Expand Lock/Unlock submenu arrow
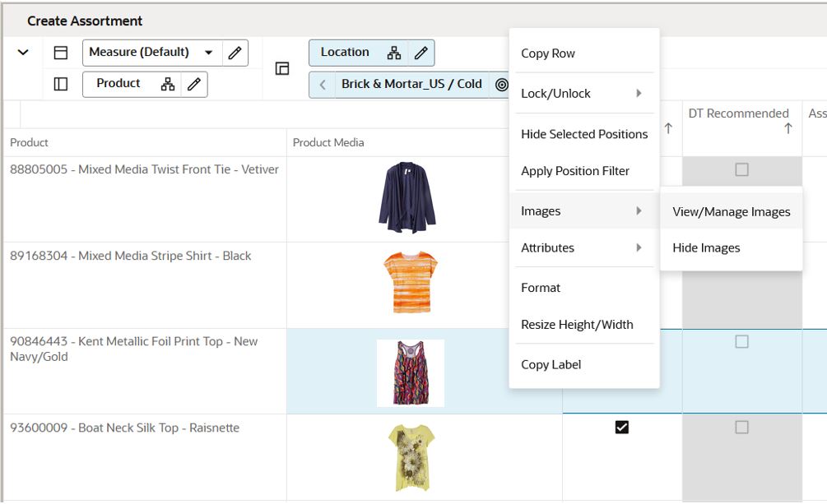Image resolution: width=827 pixels, height=504 pixels. tap(639, 93)
